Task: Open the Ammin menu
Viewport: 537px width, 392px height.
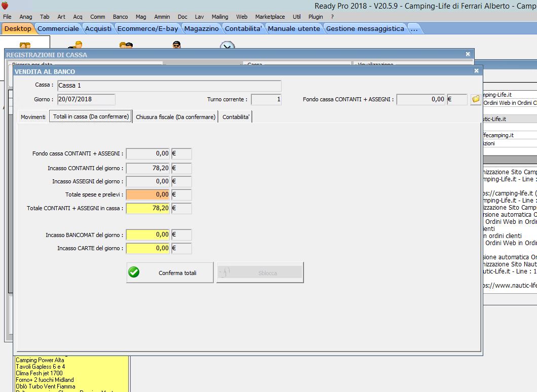Action: click(x=162, y=17)
